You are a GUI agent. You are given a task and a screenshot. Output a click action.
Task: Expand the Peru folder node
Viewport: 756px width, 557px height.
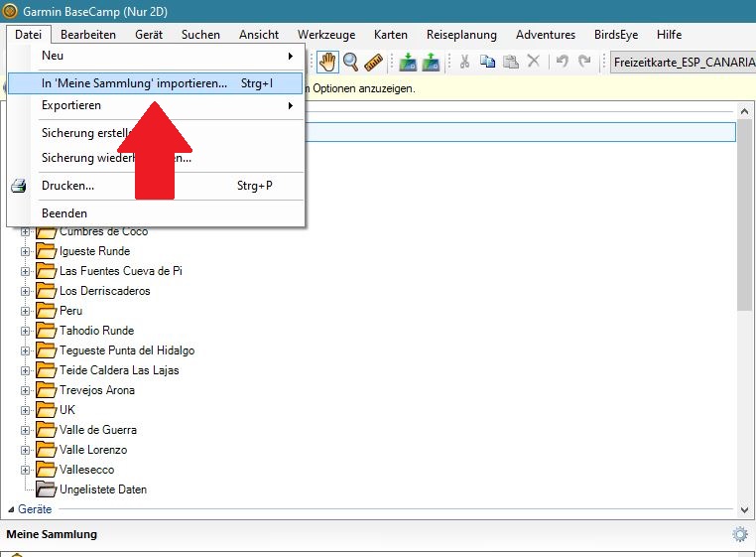[25, 312]
